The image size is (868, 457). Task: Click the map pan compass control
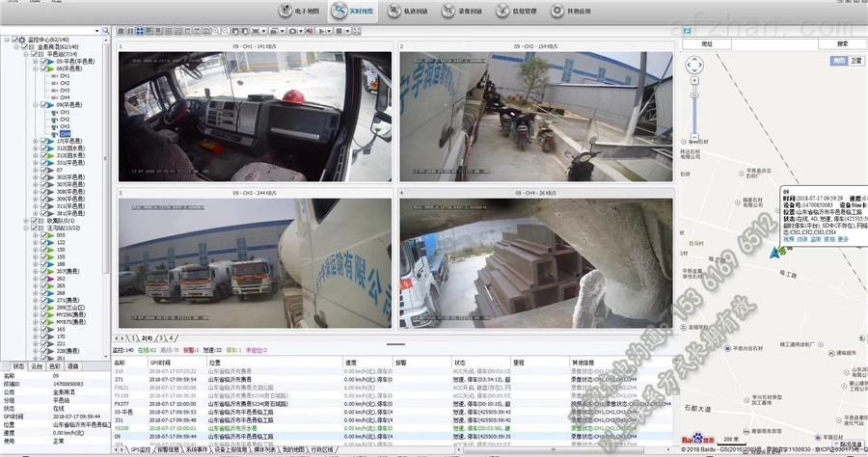pos(694,65)
